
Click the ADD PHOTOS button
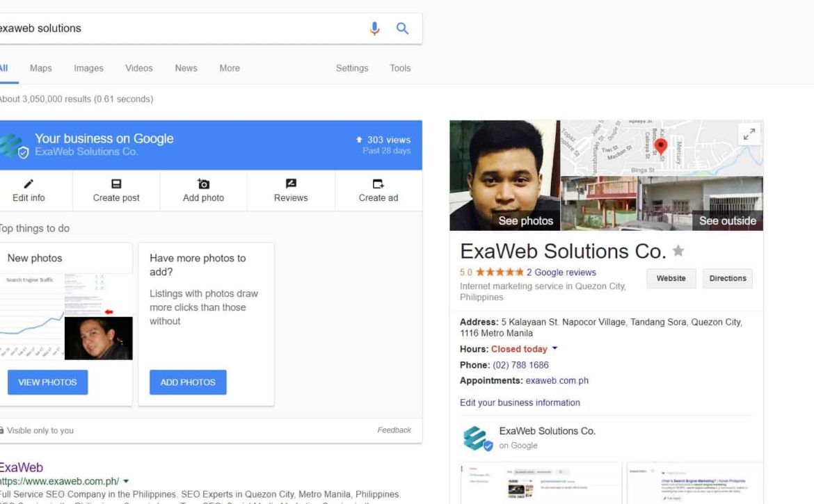coord(188,382)
